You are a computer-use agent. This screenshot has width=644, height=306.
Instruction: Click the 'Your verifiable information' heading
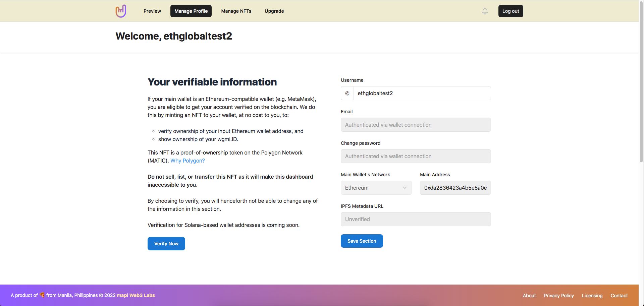pos(212,82)
